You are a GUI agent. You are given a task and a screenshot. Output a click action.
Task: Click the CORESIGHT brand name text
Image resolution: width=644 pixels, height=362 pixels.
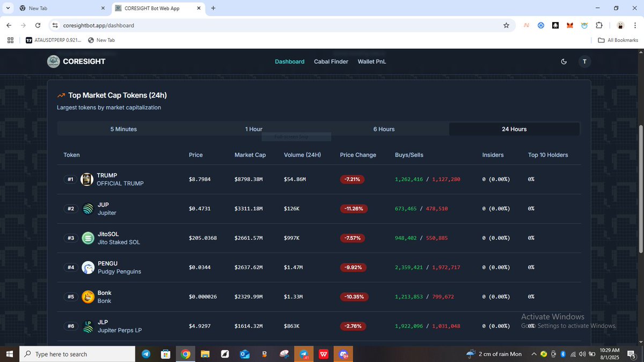(x=84, y=62)
